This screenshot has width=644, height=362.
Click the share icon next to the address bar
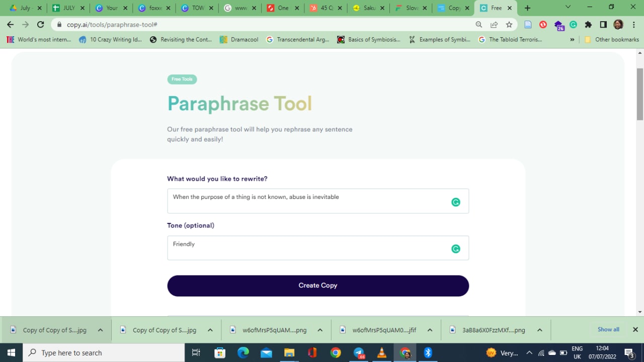tap(494, 24)
